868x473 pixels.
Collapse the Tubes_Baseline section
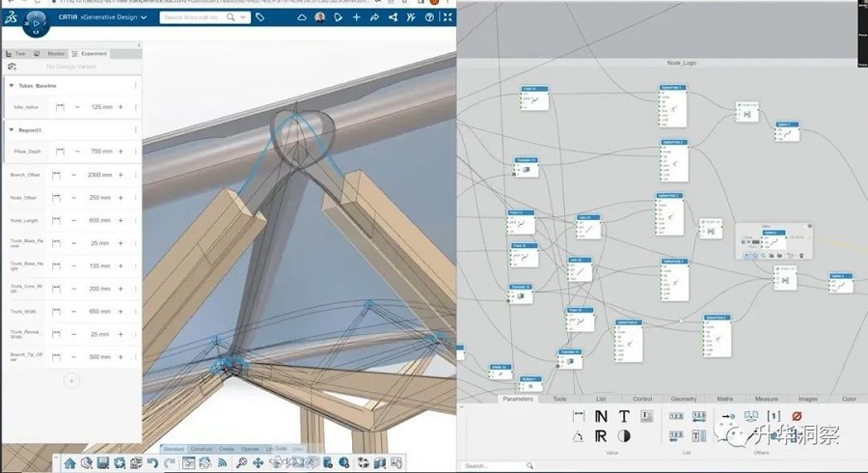12,86
